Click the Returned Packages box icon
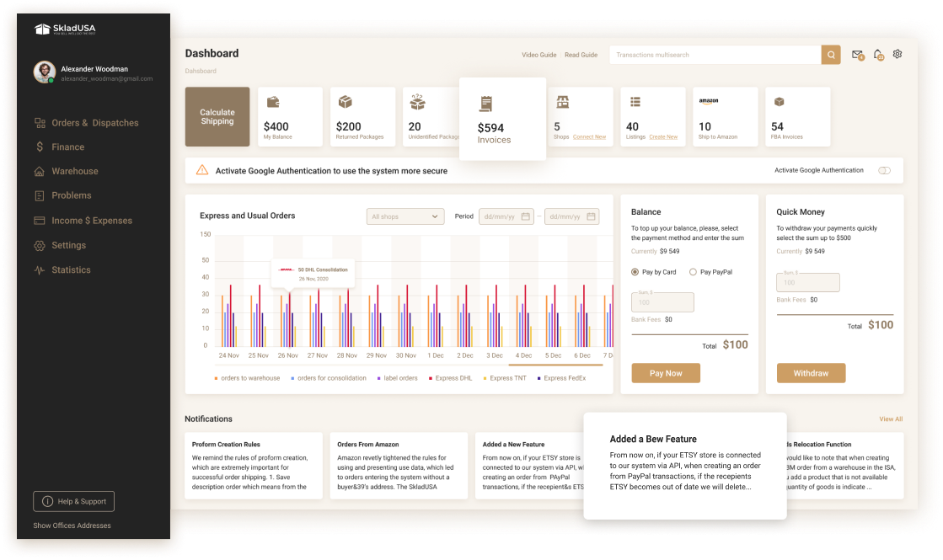Viewport: 943px width, 560px height. point(345,102)
